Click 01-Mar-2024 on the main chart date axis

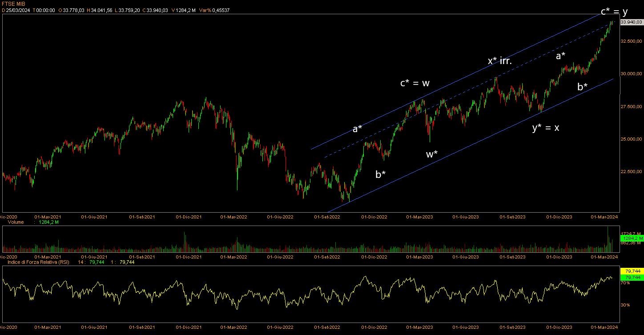pos(605,217)
